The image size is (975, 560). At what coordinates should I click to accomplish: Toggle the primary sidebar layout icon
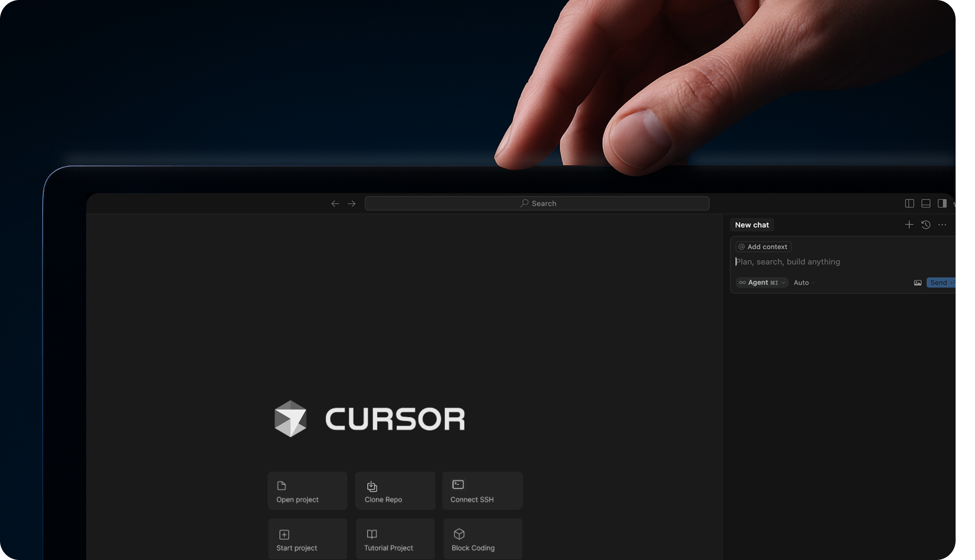click(x=909, y=203)
